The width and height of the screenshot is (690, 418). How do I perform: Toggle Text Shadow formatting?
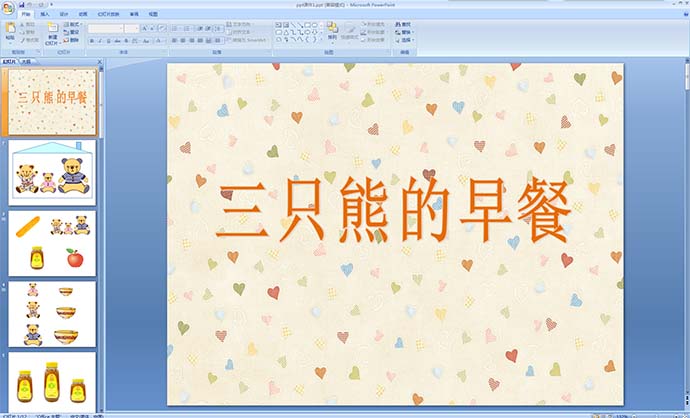point(126,41)
